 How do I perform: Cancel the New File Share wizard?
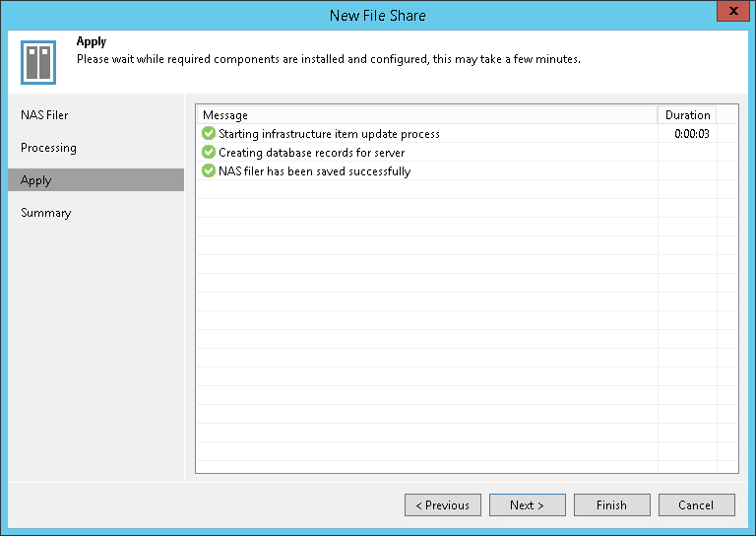(x=697, y=505)
